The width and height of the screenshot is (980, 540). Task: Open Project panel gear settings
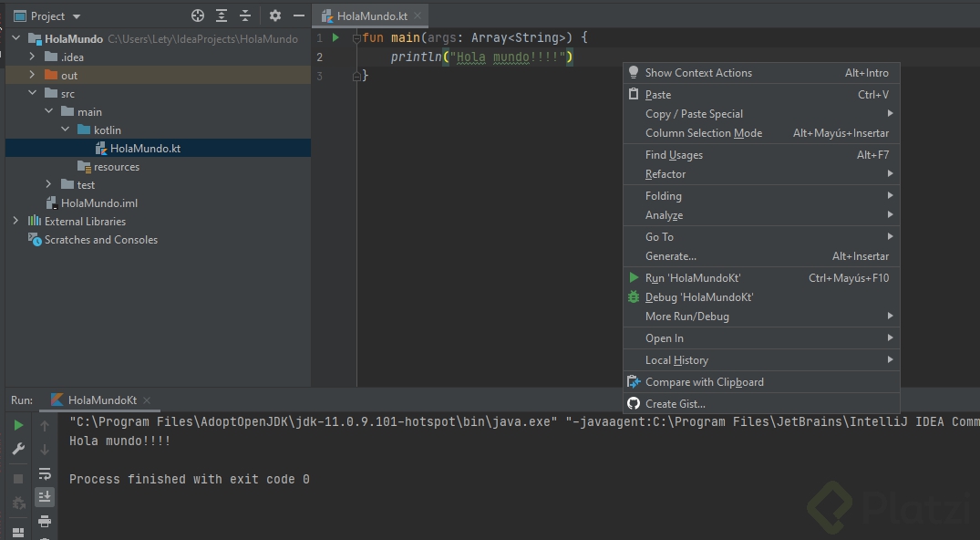tap(275, 16)
